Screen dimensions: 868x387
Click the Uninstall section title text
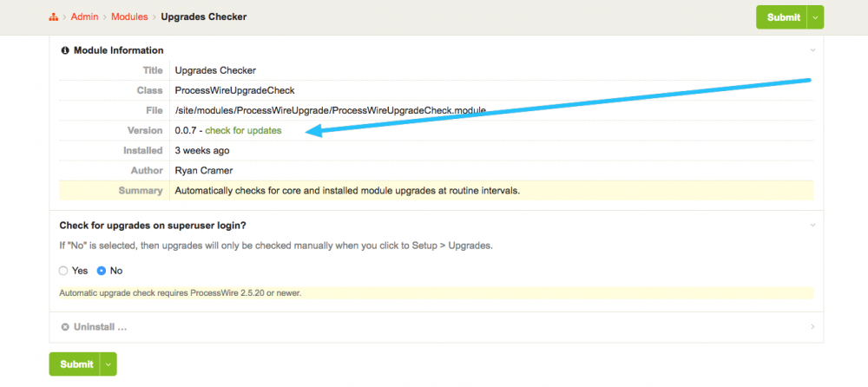[x=100, y=327]
